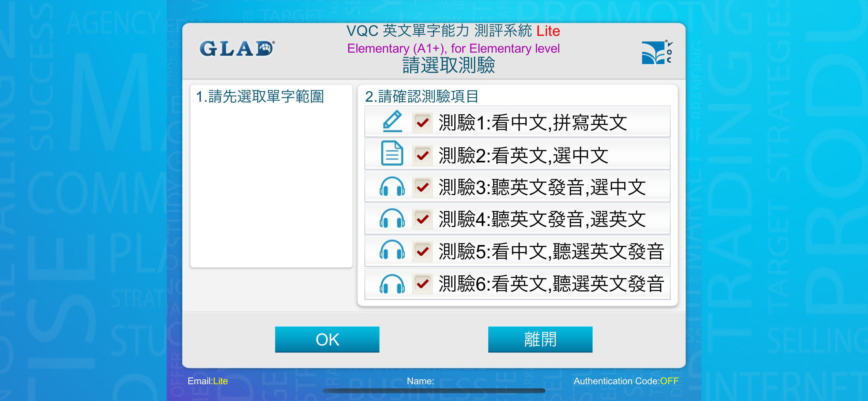Viewport: 868px width, 401px height.
Task: Uncheck 測驗2 看英文,選中文 checkbox
Action: pyautogui.click(x=422, y=155)
